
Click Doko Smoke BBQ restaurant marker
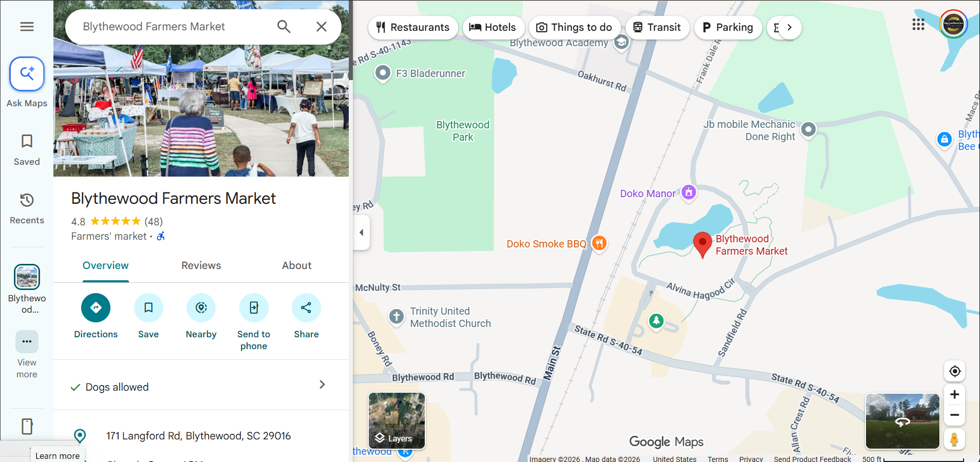599,243
